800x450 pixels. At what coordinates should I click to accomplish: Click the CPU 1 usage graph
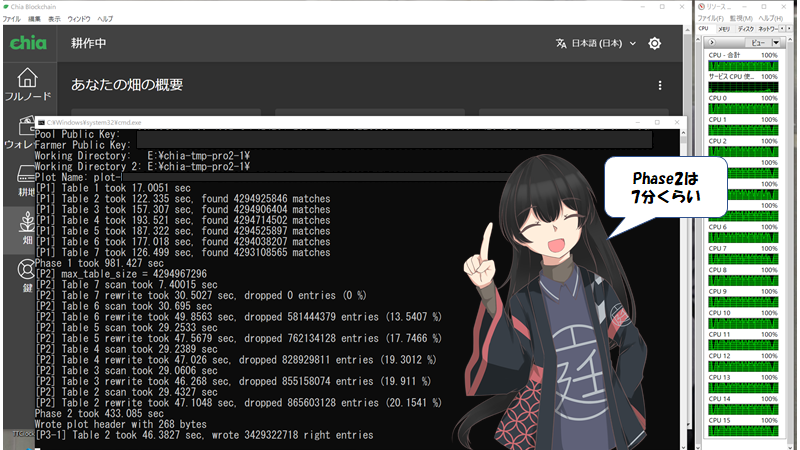[743, 130]
